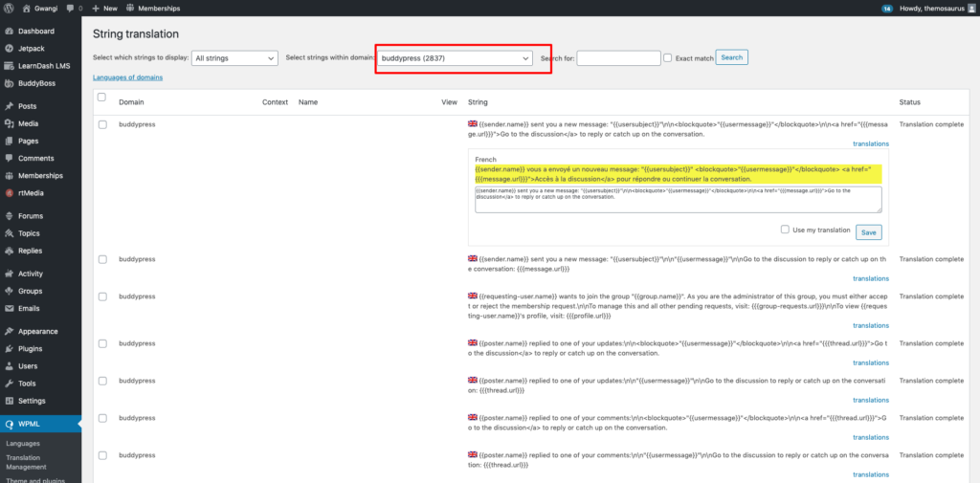
Task: Open the comments bubble in admin bar
Action: pos(69,9)
